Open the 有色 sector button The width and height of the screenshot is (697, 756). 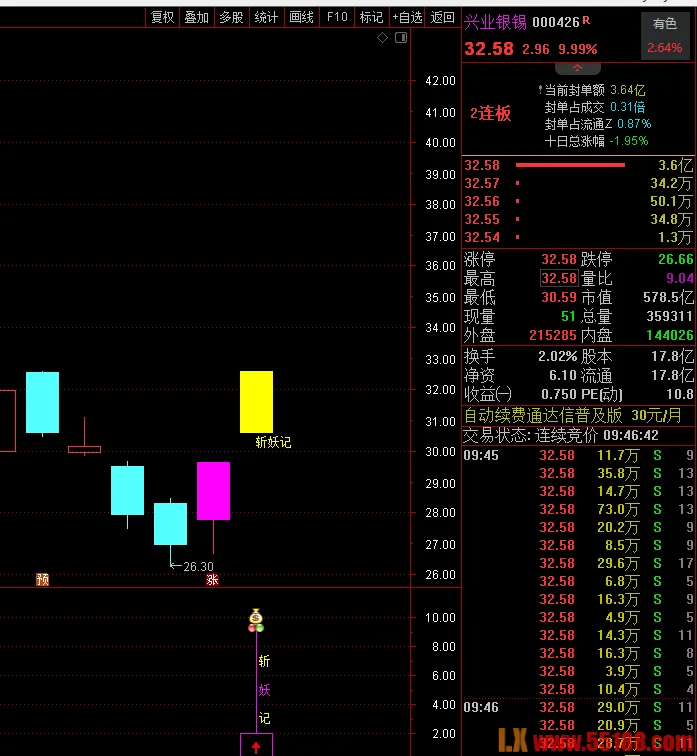(x=665, y=36)
